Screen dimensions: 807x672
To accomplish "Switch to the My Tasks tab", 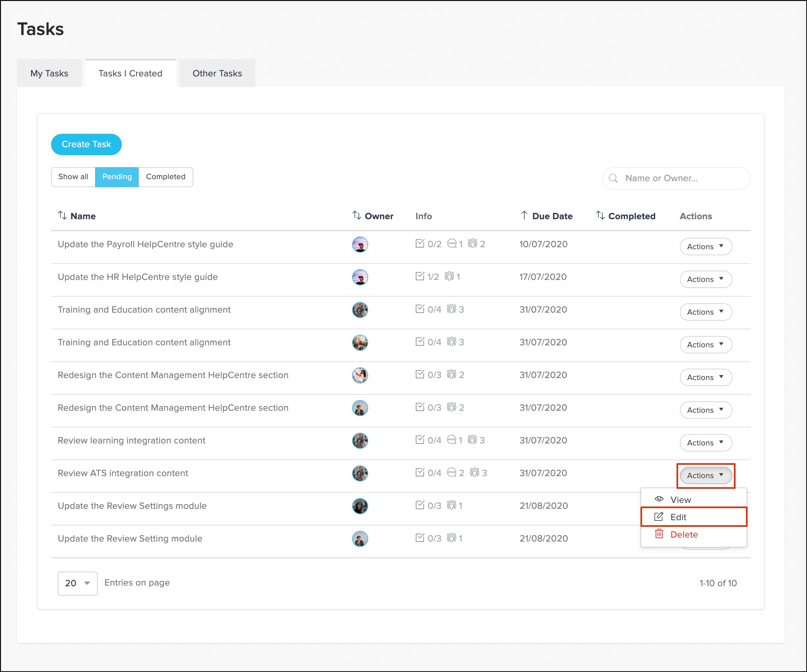I will pyautogui.click(x=49, y=73).
